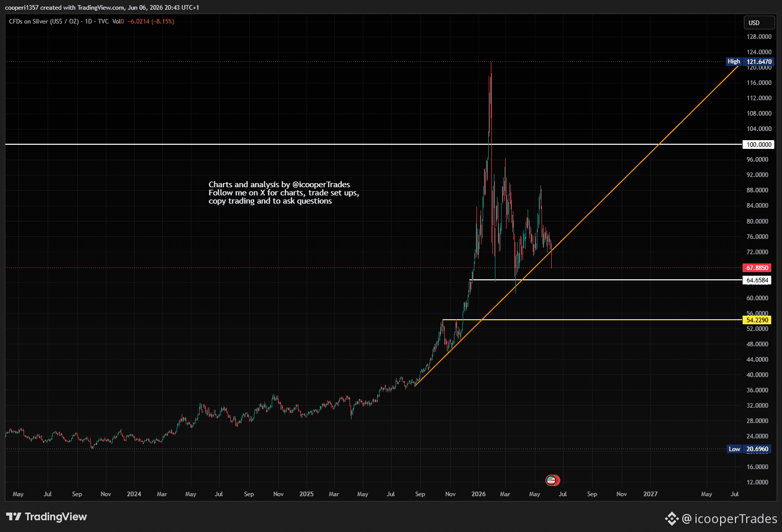
Task: Click the 104.0000 price axis tick
Action: tap(759, 129)
